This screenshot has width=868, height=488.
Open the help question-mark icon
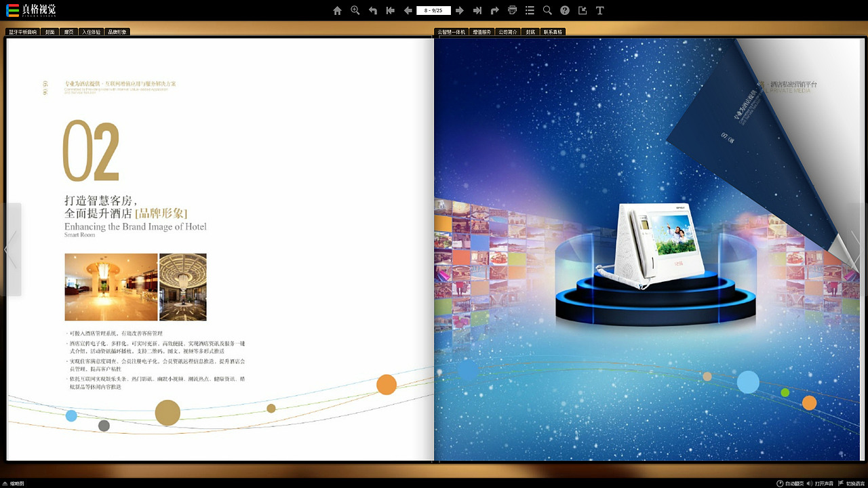pyautogui.click(x=565, y=10)
